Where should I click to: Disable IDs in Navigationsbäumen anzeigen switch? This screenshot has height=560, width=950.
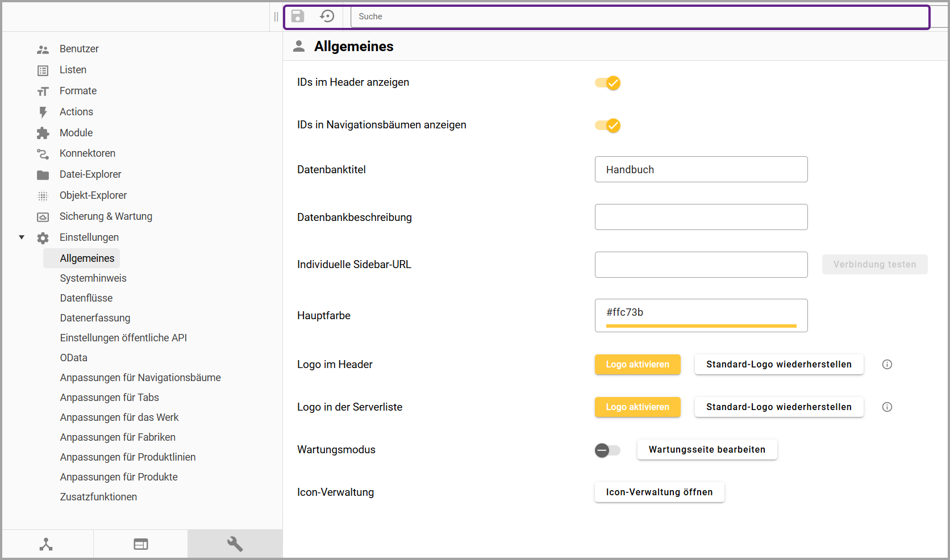tap(607, 126)
